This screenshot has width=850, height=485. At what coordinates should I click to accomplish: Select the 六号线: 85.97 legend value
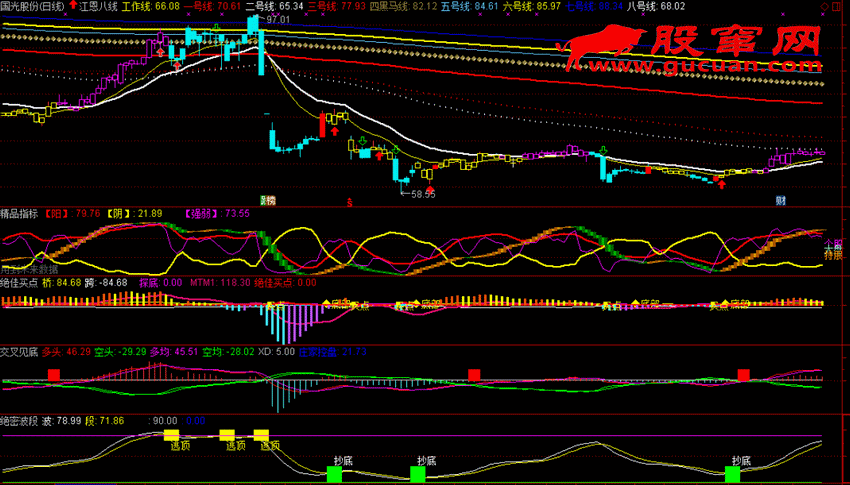[x=532, y=7]
